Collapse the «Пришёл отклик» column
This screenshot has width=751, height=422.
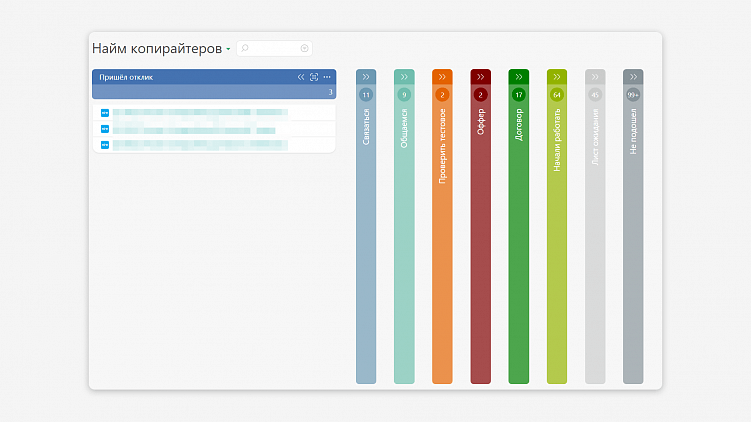coord(301,77)
